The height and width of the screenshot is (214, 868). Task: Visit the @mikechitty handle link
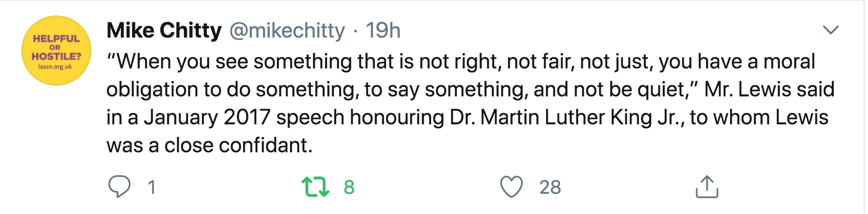287,30
